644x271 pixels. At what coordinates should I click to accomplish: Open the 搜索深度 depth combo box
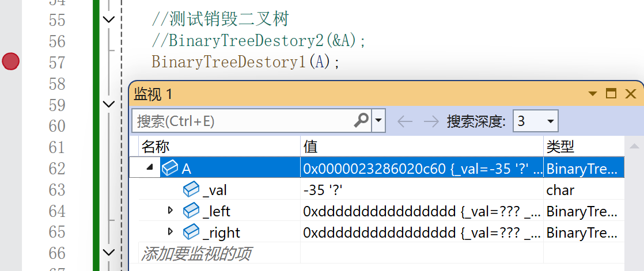[536, 121]
